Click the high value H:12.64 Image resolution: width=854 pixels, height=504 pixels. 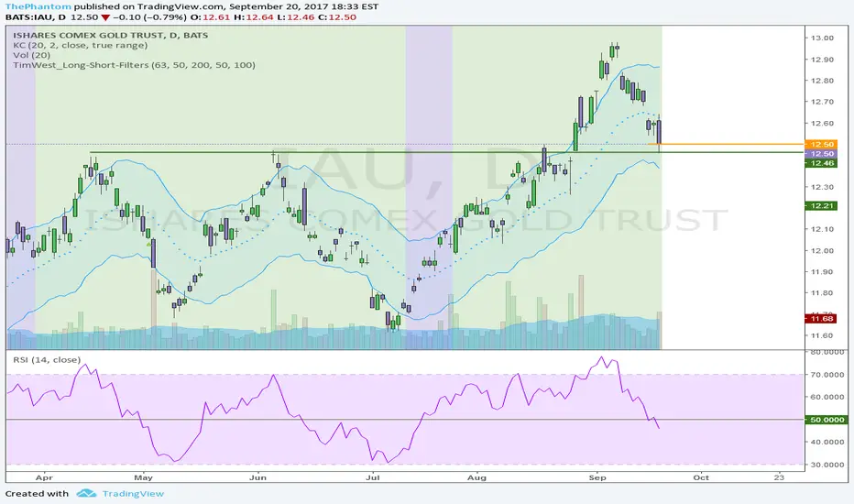(253, 16)
